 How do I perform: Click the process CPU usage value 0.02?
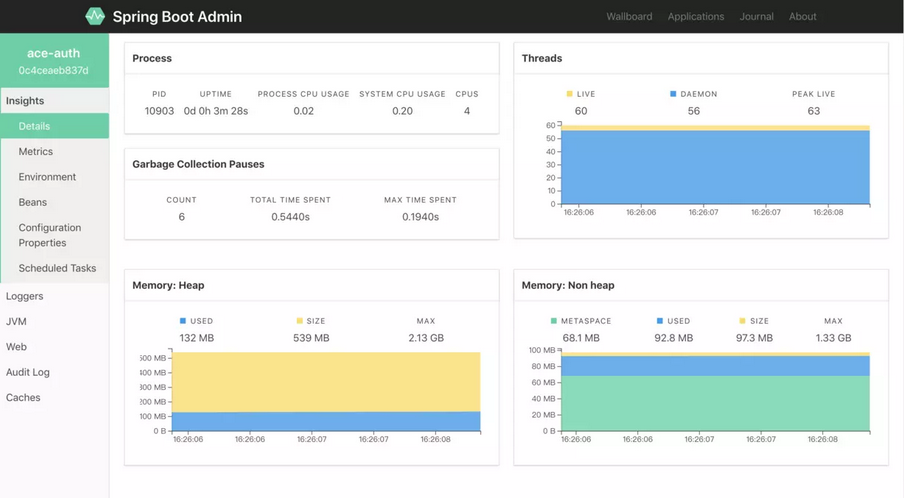303,111
